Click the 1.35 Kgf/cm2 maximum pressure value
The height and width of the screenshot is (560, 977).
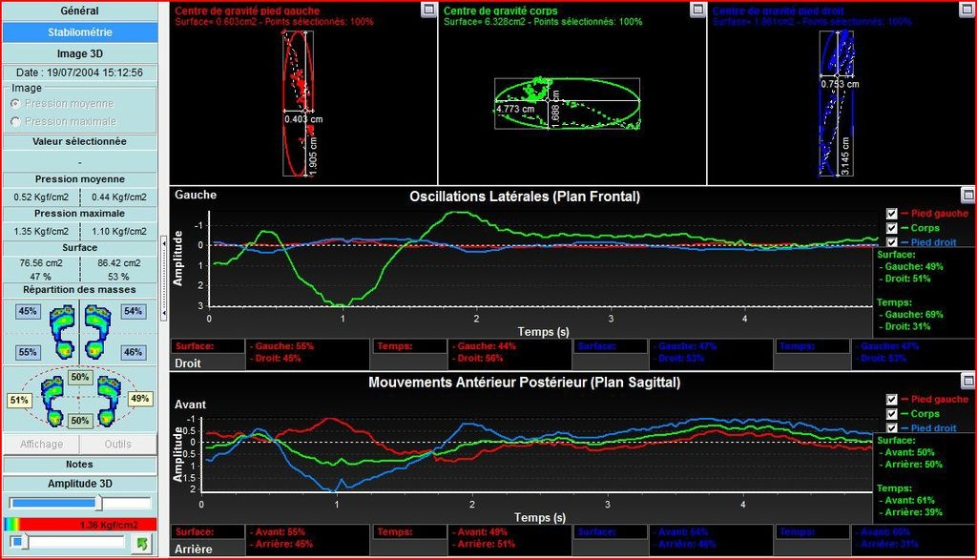point(41,231)
